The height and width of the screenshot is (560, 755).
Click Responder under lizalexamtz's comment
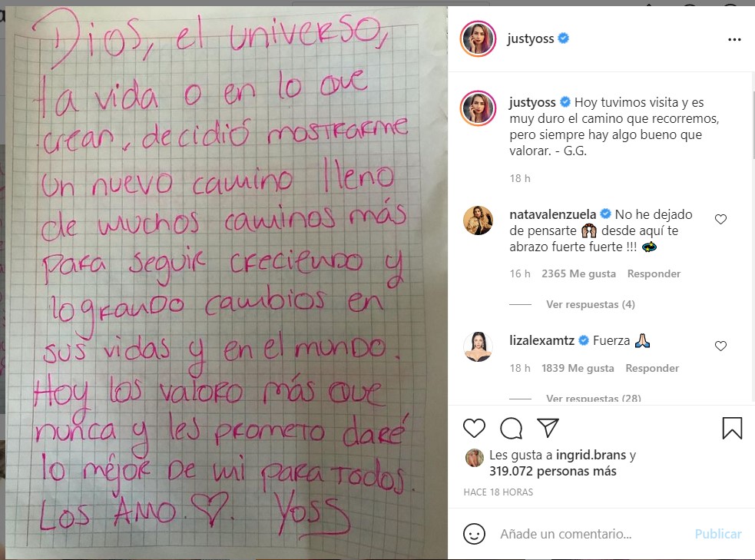pos(652,368)
